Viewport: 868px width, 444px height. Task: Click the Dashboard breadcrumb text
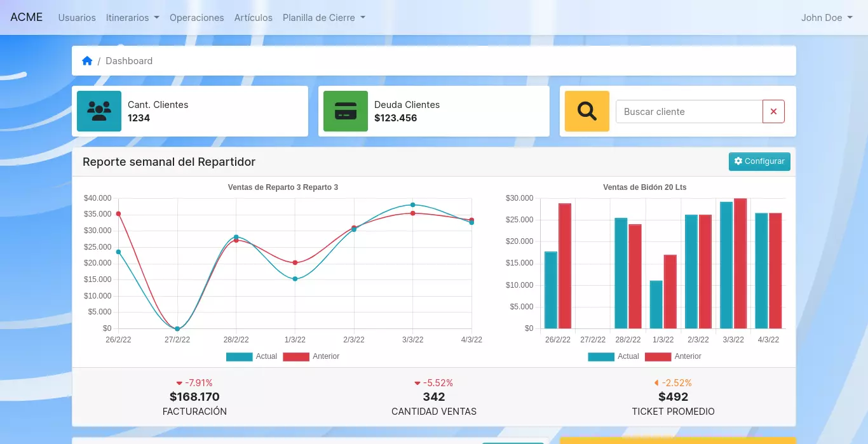(129, 61)
